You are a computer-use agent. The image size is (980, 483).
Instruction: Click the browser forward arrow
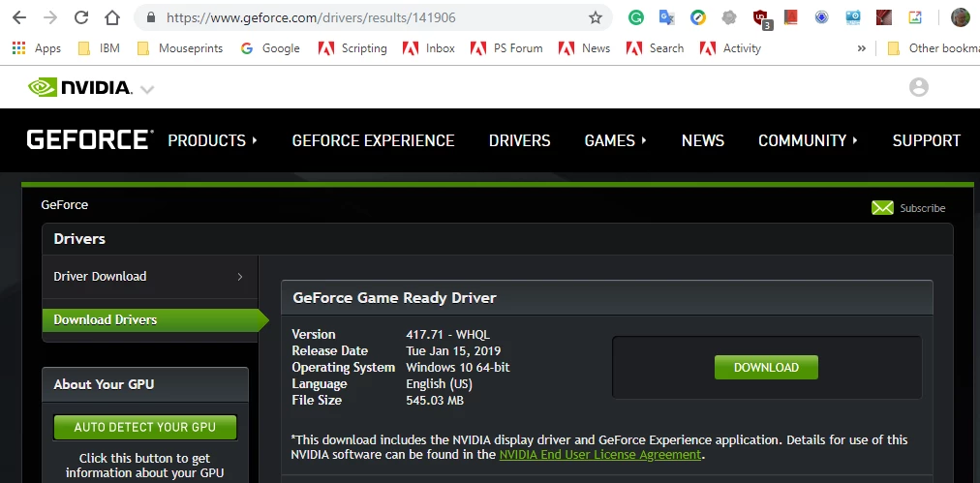[50, 17]
